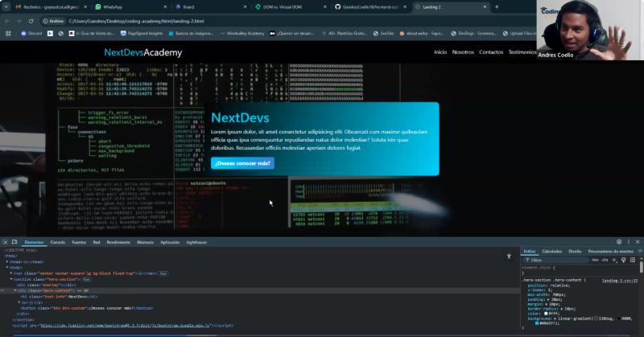The image size is (644, 337).
Task: Open the Mindvalley Academy bookmark
Action: 242,34
